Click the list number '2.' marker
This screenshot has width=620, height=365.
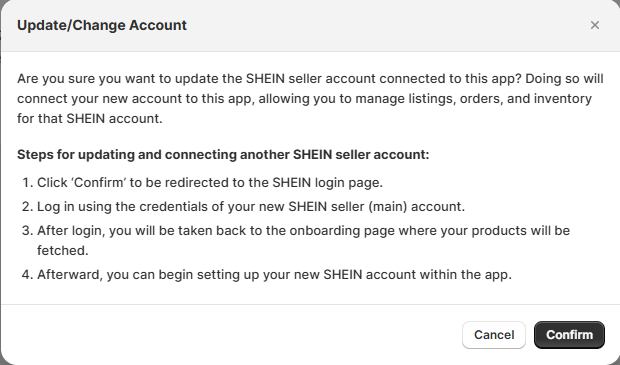[27, 207]
